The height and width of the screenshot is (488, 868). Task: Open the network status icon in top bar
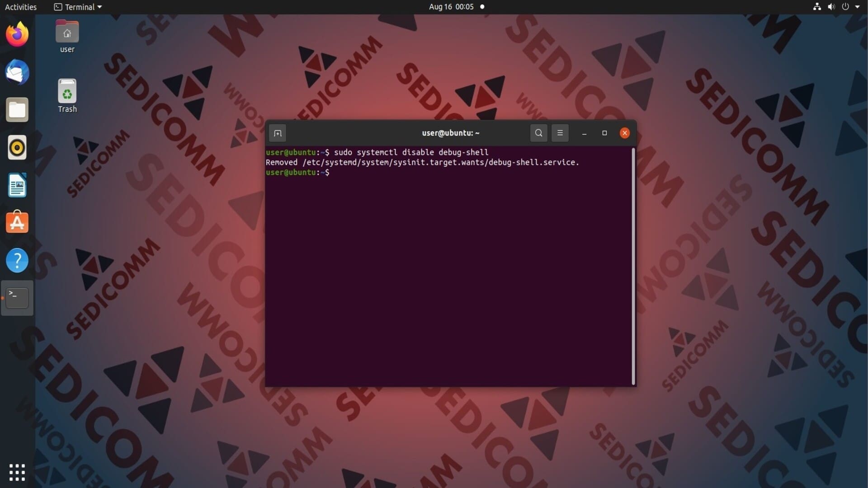pos(817,7)
